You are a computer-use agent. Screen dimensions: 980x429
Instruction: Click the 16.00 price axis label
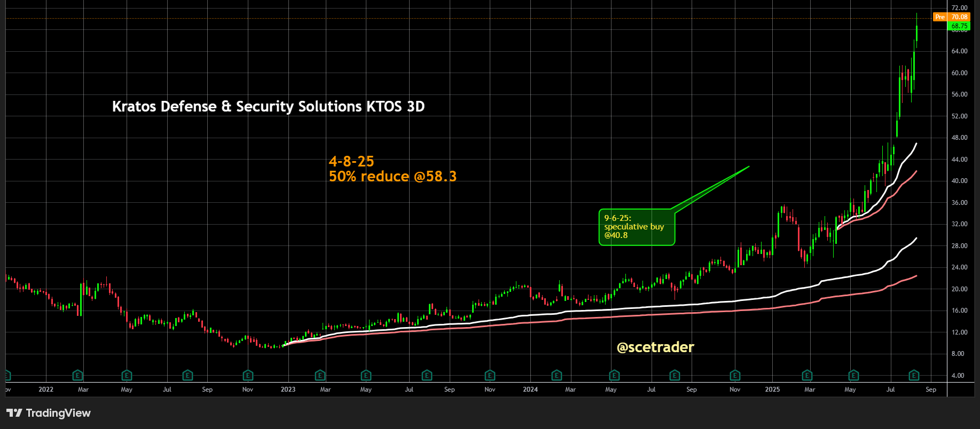[959, 311]
